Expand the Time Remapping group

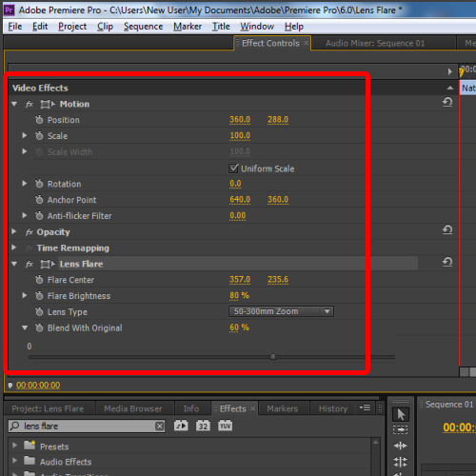tap(14, 248)
